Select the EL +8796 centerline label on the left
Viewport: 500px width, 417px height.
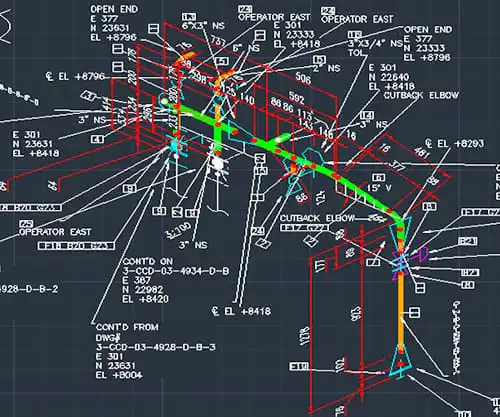(x=75, y=77)
